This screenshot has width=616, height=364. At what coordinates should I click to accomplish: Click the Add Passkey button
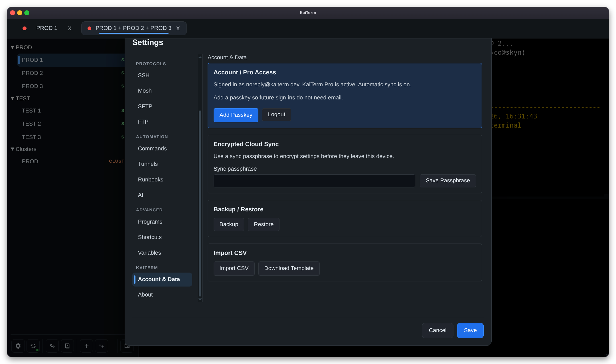tap(236, 115)
